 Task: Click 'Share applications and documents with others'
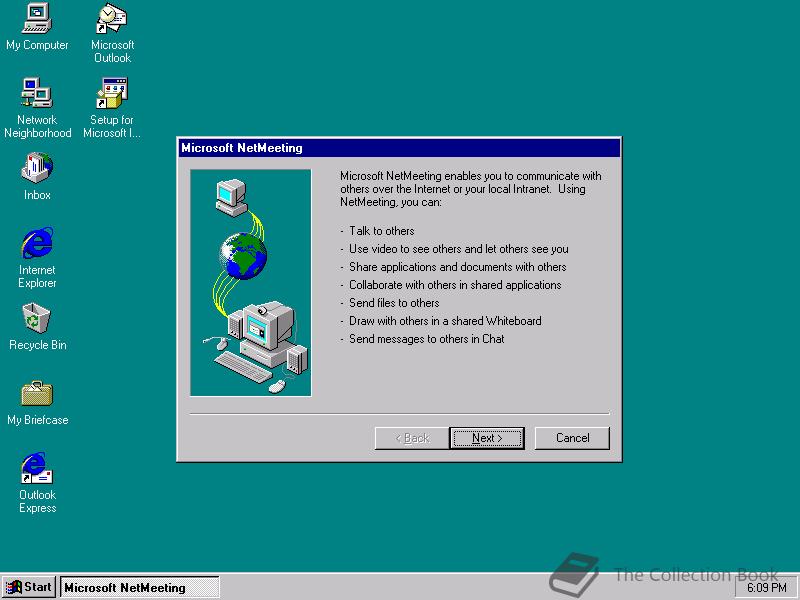coord(458,267)
